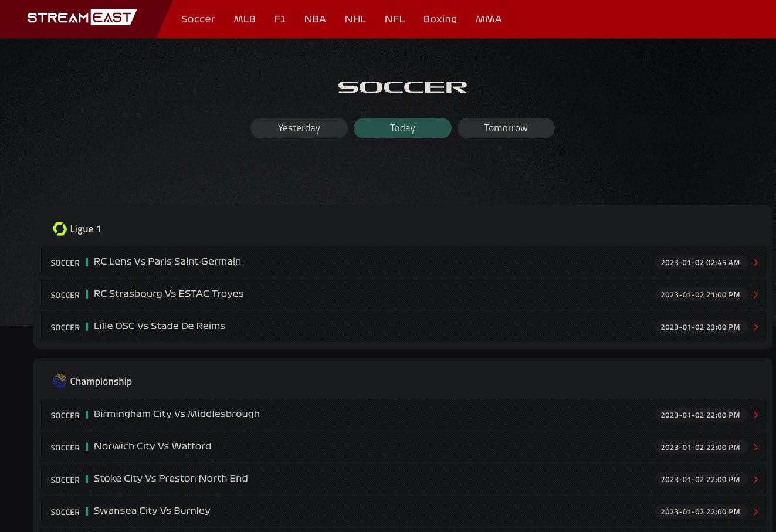
Task: Open the RC Lens vs Paris Saint-Germain link
Action: tap(167, 262)
